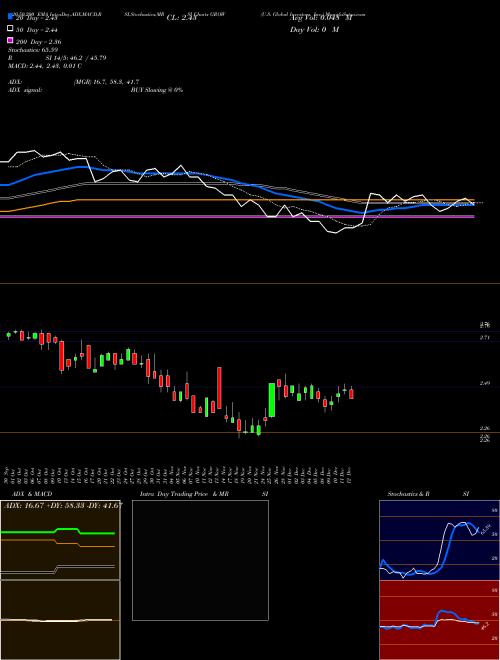Click the white 50 Day EMA legend swatch
Image resolution: width=500 pixels, height=660 pixels.
(x=10, y=29)
